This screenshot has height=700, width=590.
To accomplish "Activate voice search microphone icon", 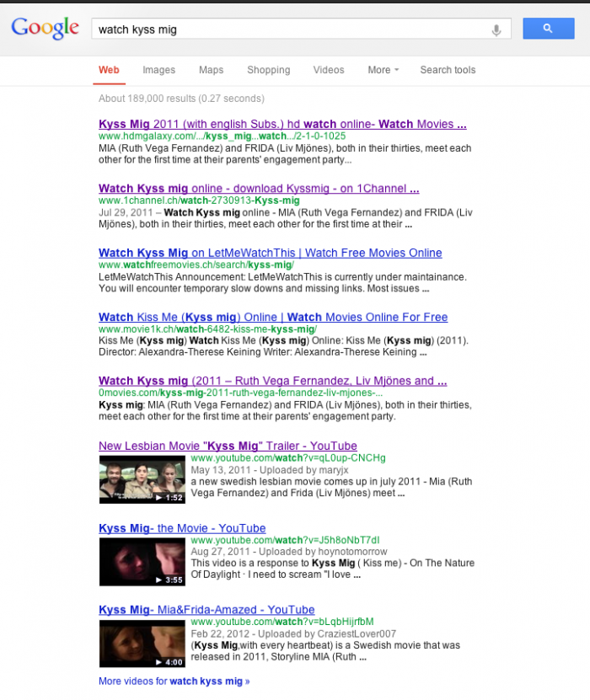I will tap(496, 30).
